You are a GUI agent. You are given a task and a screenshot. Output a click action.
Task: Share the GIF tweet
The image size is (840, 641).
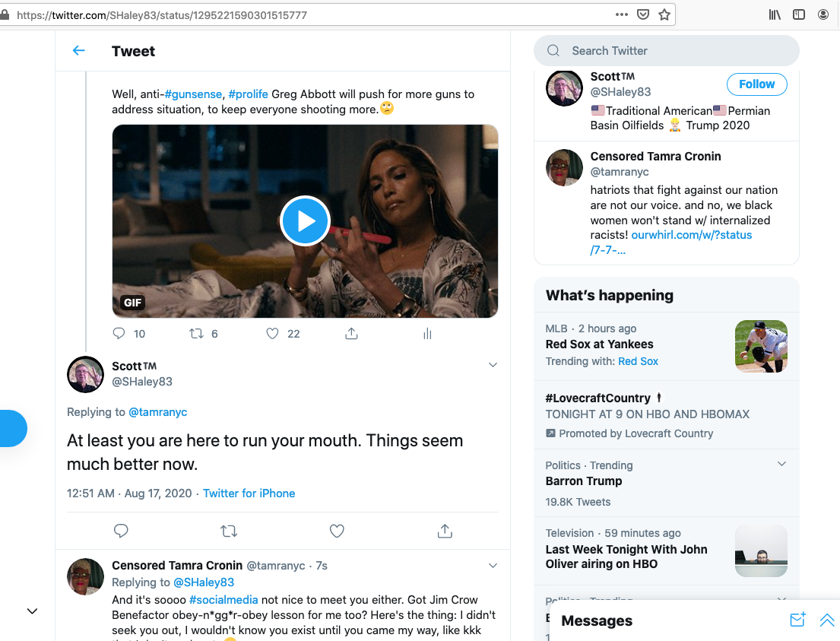click(351, 333)
